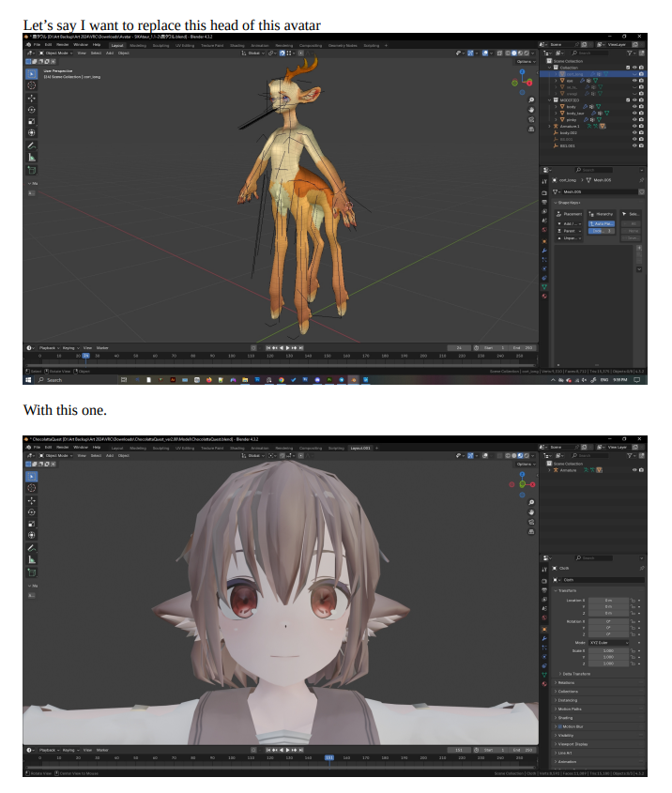The height and width of the screenshot is (793, 672).
Task: Open Modifiers wrench tab in upper Properties panel
Action: click(544, 251)
